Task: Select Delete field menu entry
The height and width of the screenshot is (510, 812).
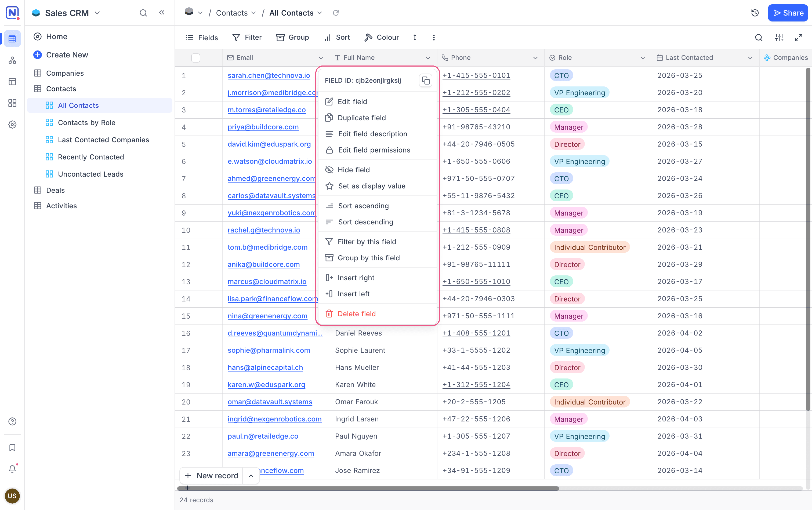Action: [377, 314]
